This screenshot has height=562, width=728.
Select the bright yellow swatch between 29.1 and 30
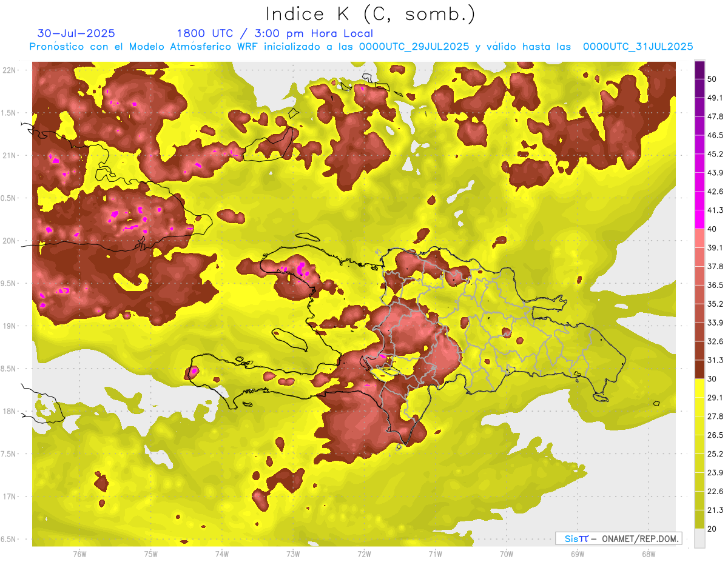point(699,388)
